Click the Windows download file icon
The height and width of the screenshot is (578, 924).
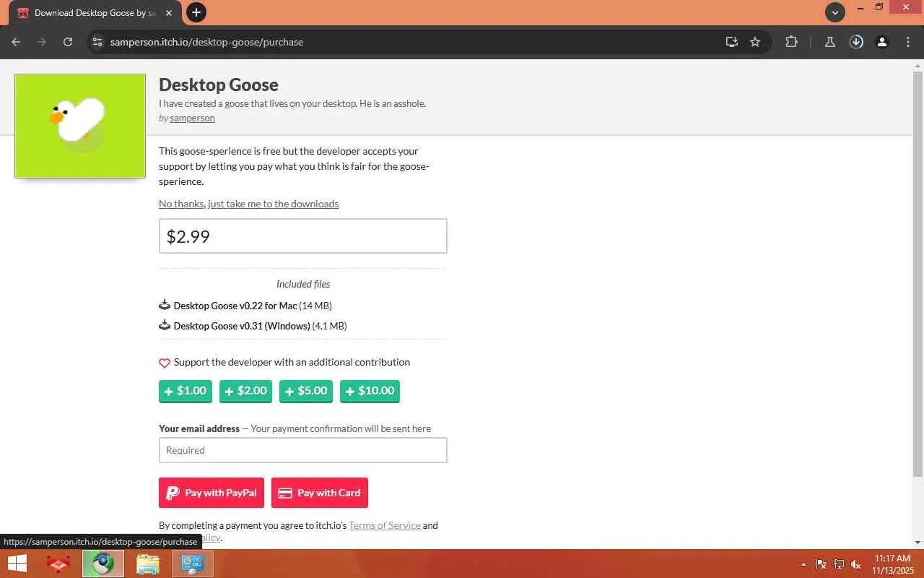(165, 325)
